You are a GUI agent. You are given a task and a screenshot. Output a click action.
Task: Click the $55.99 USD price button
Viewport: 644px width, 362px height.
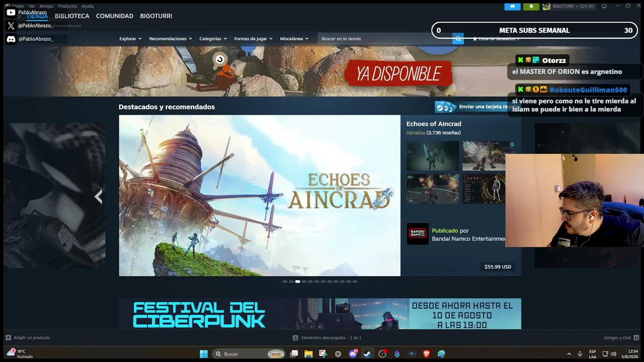coord(498,267)
